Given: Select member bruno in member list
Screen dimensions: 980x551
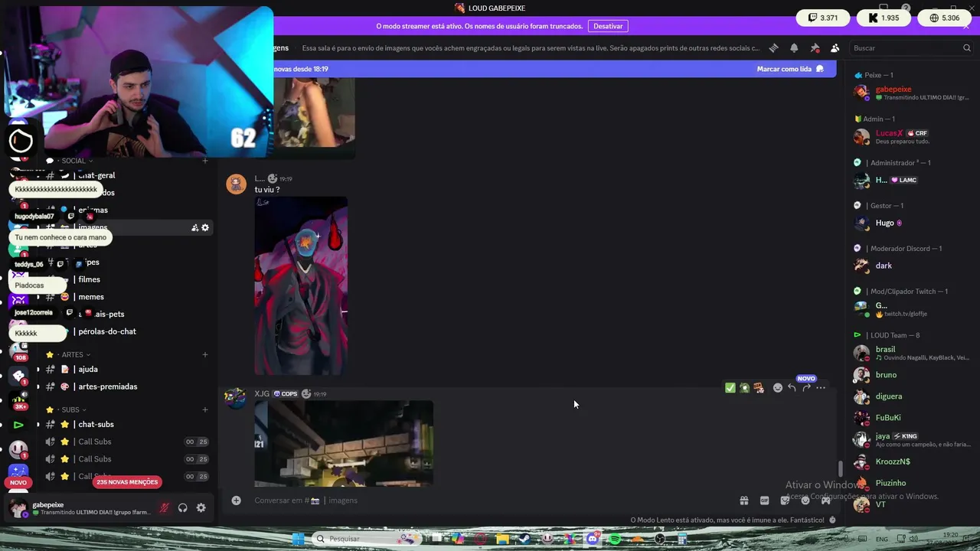Looking at the screenshot, I should 911,375.
